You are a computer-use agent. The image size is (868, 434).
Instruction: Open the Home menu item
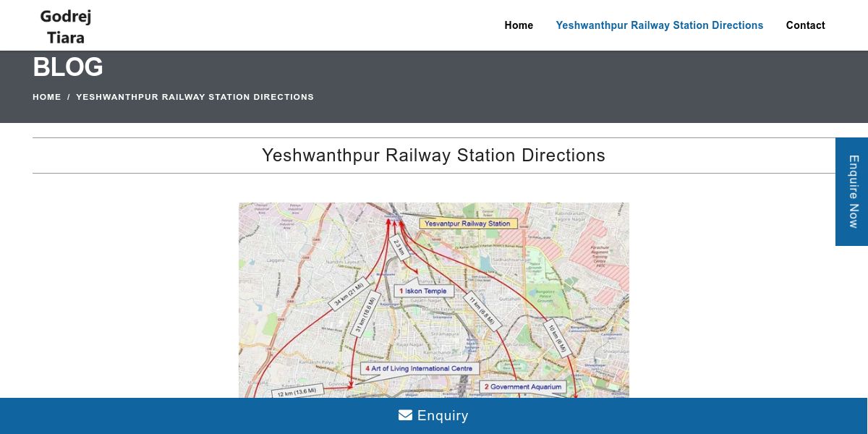pyautogui.click(x=519, y=25)
